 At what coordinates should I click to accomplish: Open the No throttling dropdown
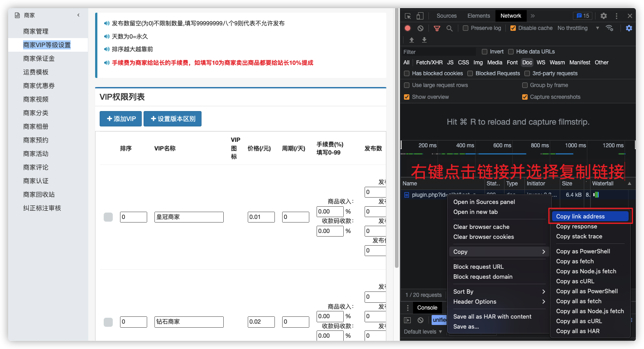[x=578, y=28]
